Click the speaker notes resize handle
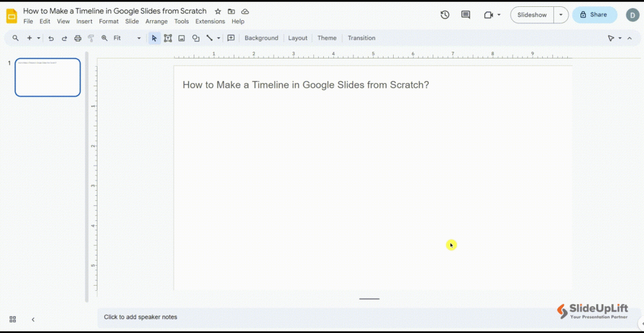The height and width of the screenshot is (333, 644). tap(369, 299)
